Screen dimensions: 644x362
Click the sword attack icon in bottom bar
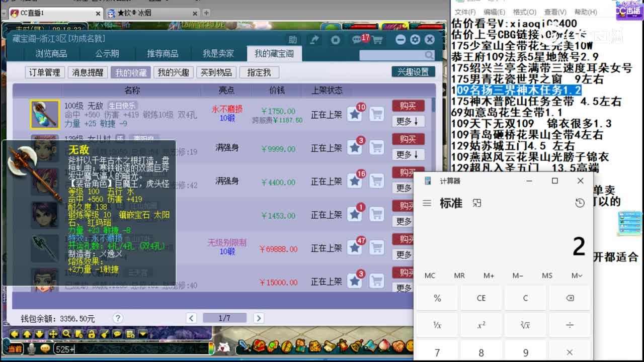(x=244, y=346)
